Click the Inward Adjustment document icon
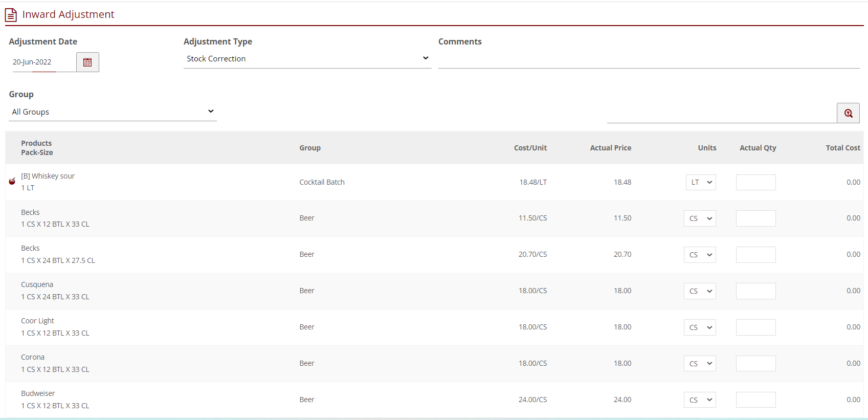 coord(11,15)
